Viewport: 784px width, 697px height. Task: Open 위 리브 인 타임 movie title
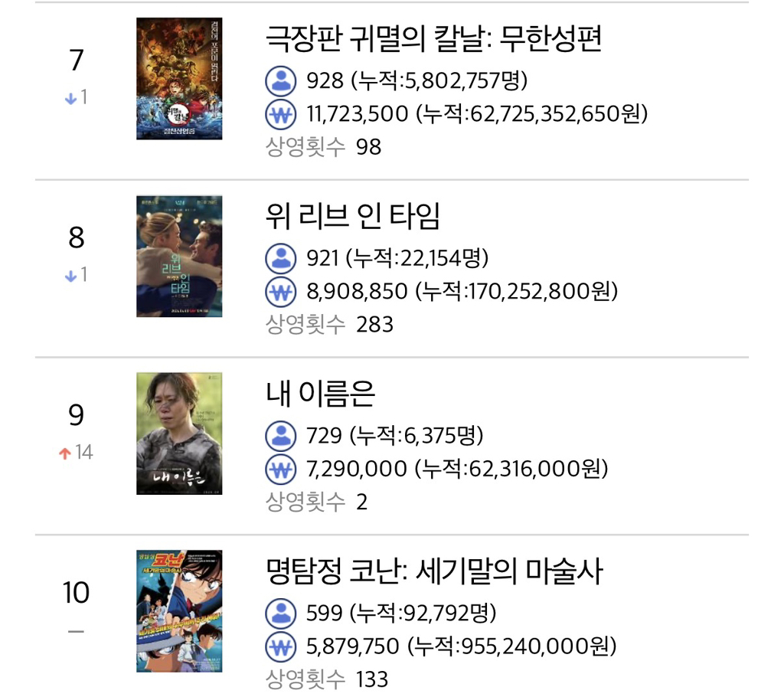point(352,217)
